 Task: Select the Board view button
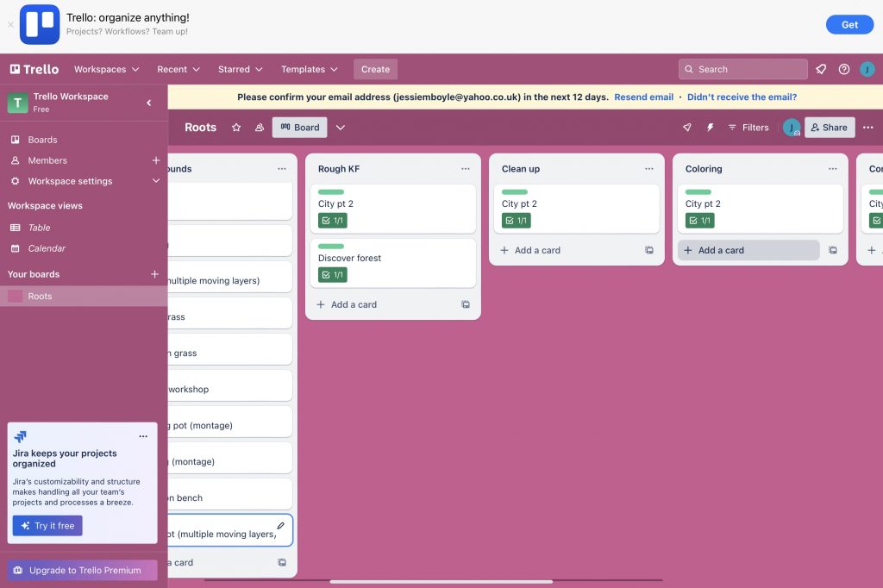click(299, 128)
